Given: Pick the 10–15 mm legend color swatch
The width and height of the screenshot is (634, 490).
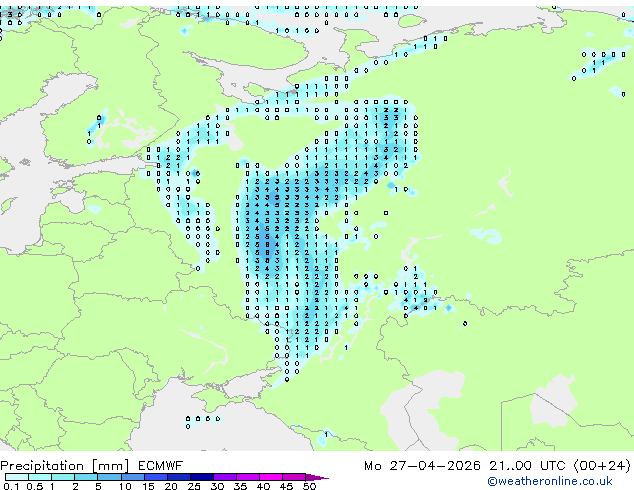Looking at the screenshot, I should 133,477.
